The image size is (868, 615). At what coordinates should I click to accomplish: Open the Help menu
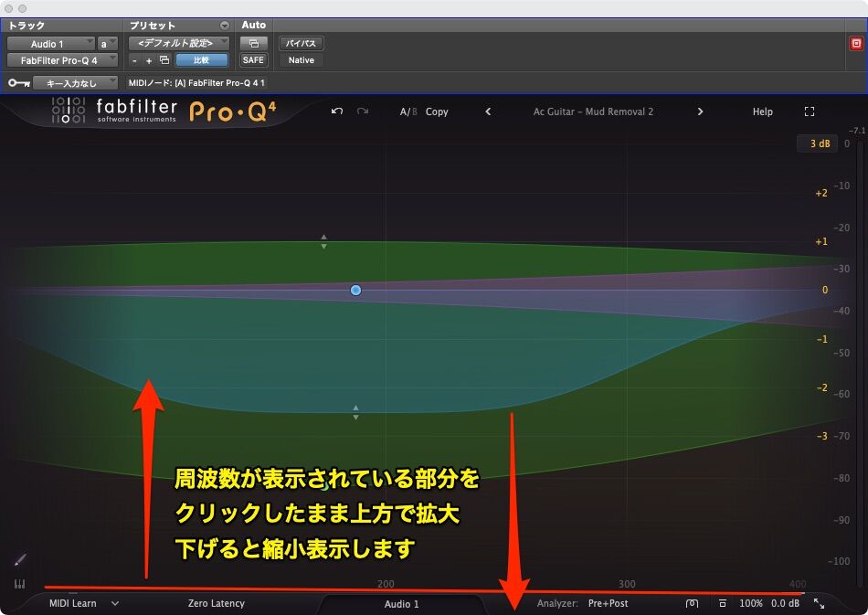point(762,111)
